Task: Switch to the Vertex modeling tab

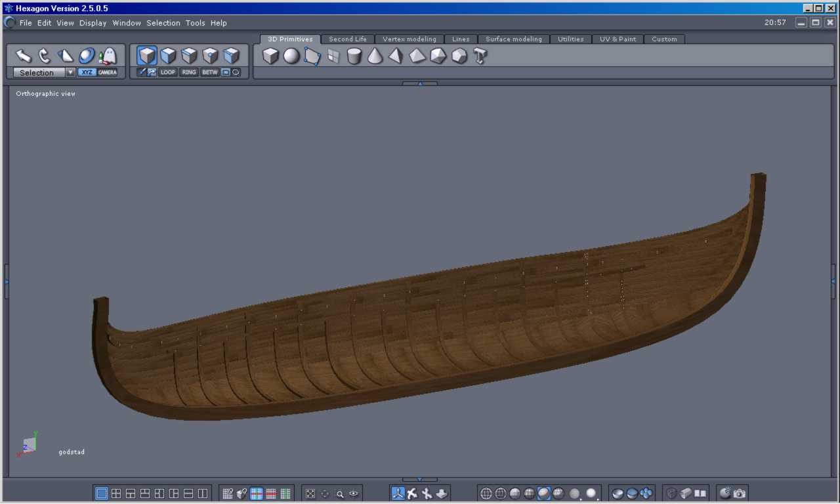Action: click(409, 39)
